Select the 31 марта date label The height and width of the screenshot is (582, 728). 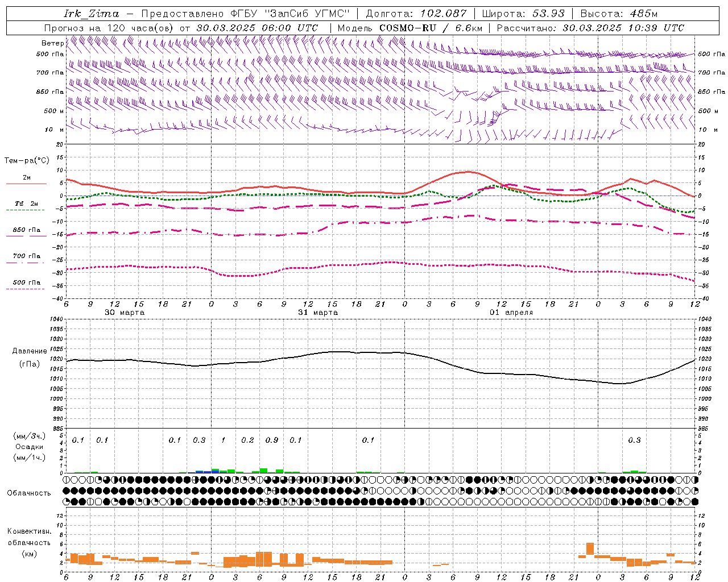(x=318, y=313)
